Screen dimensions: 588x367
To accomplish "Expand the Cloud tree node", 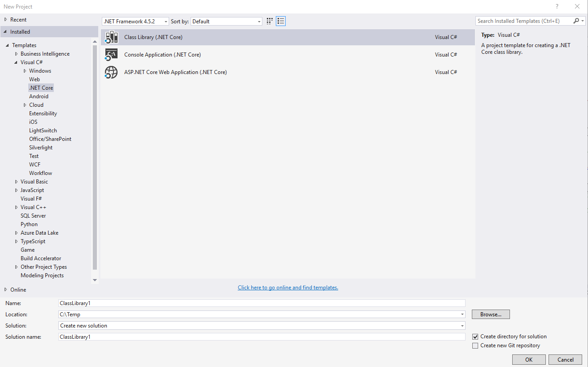I will coord(25,105).
